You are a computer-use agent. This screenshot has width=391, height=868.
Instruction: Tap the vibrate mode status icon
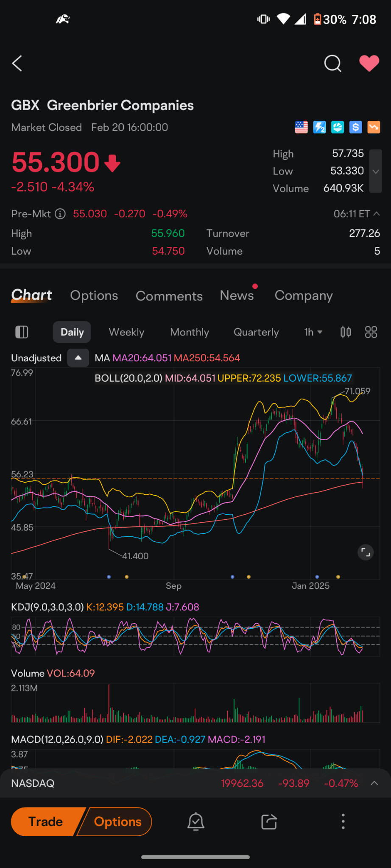[x=263, y=19]
